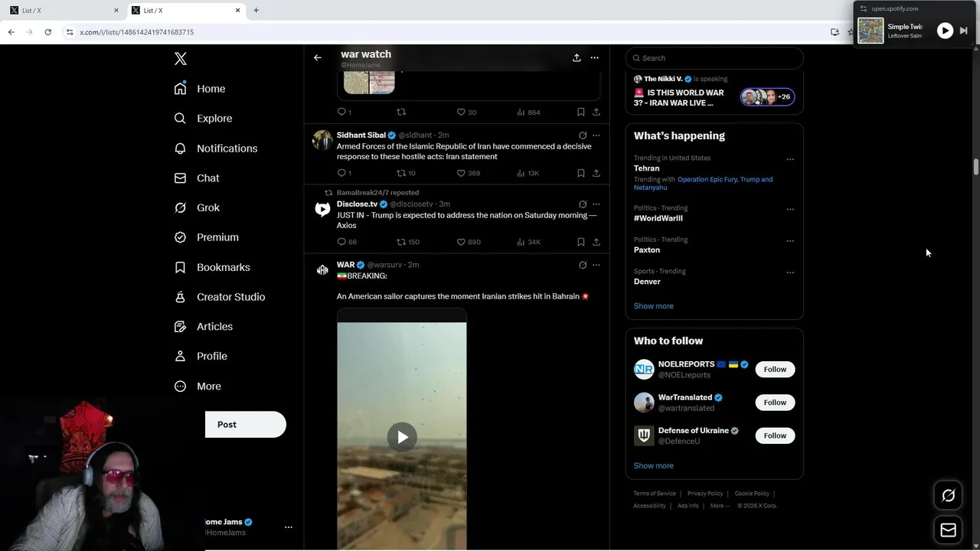Like the Disclose.tv post

[x=469, y=242]
